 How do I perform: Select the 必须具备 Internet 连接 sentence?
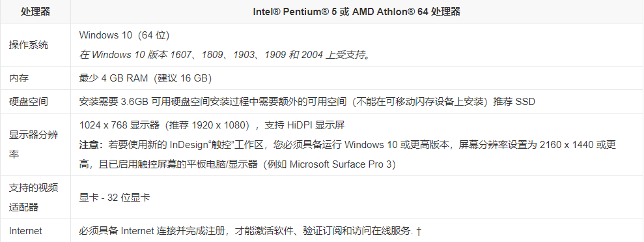[250, 231]
